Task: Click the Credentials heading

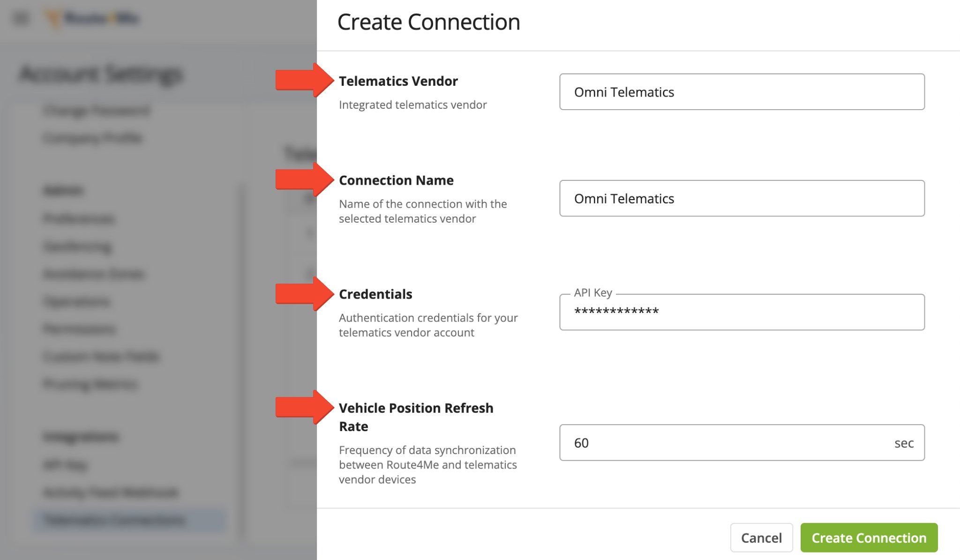Action: [x=375, y=294]
